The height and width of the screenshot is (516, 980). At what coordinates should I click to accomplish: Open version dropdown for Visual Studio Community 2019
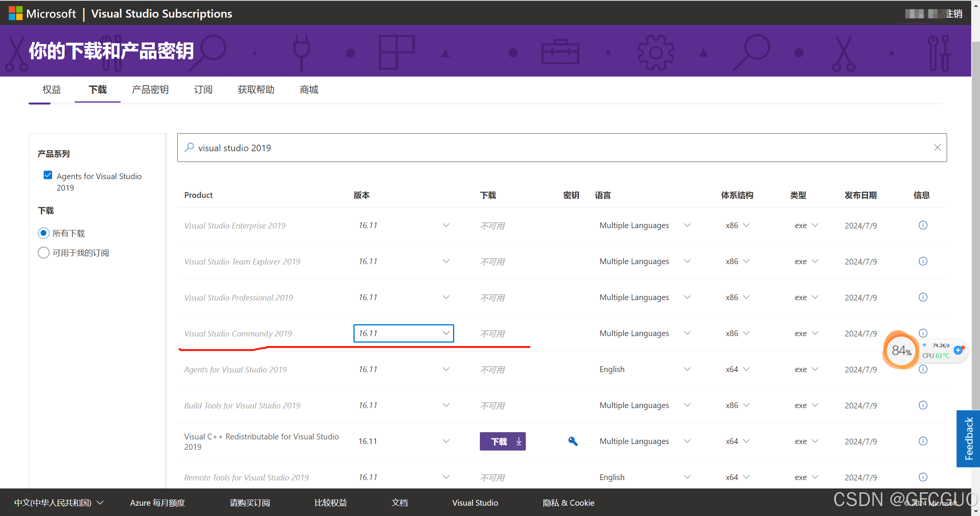(x=404, y=333)
